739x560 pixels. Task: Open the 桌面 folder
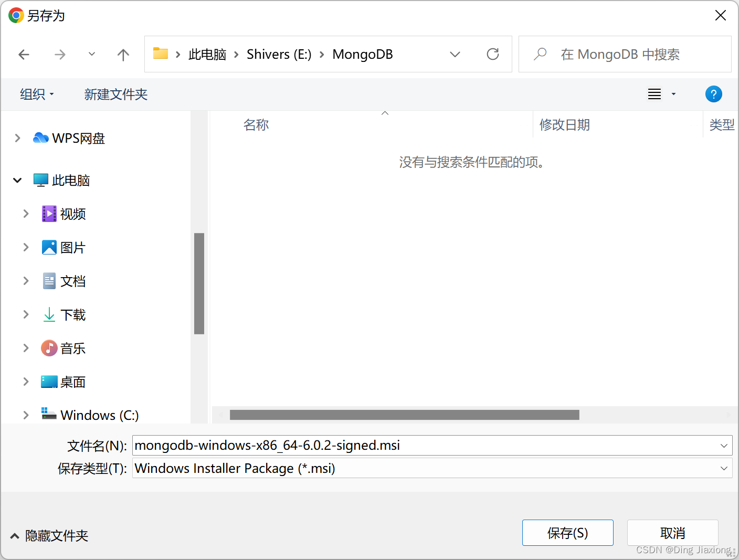tap(64, 382)
